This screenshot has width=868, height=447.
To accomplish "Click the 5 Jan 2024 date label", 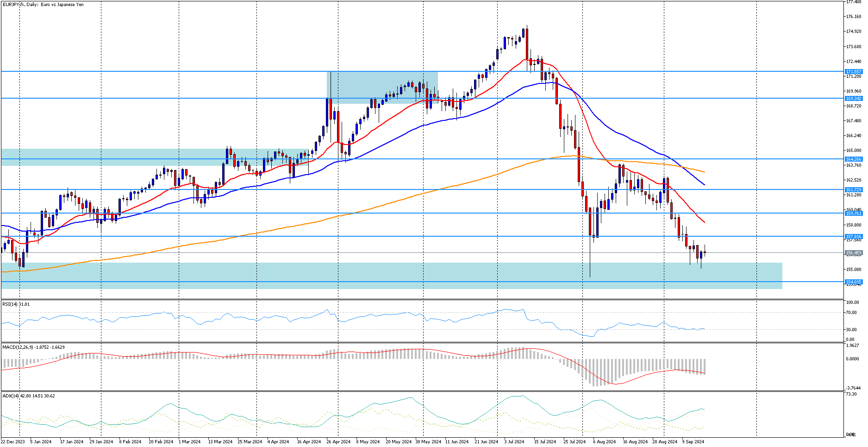I will [x=41, y=442].
